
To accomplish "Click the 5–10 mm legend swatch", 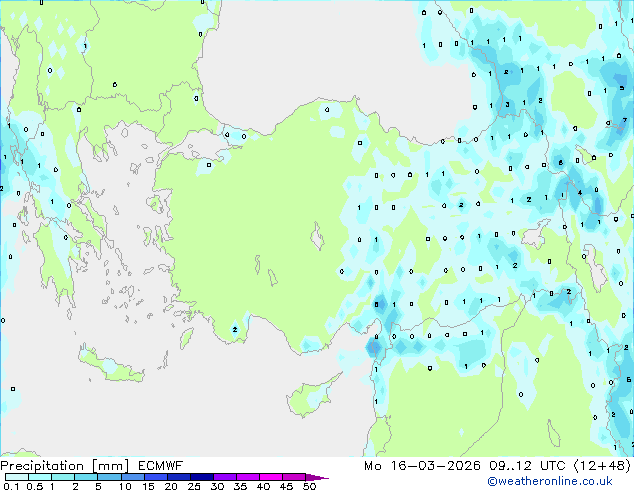I will [x=109, y=477].
